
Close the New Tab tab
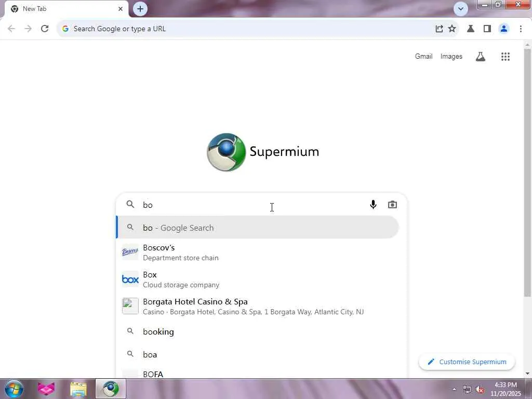(x=121, y=9)
